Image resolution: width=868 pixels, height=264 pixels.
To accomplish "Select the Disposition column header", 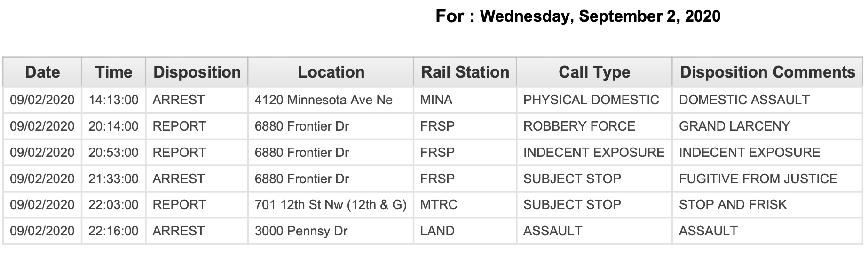I will [197, 72].
